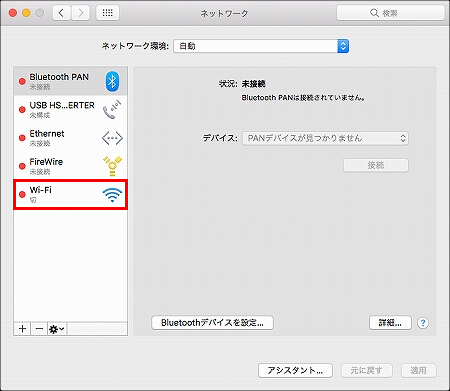Show all preferences grid button
Image resolution: width=450 pixels, height=391 pixels.
click(107, 13)
